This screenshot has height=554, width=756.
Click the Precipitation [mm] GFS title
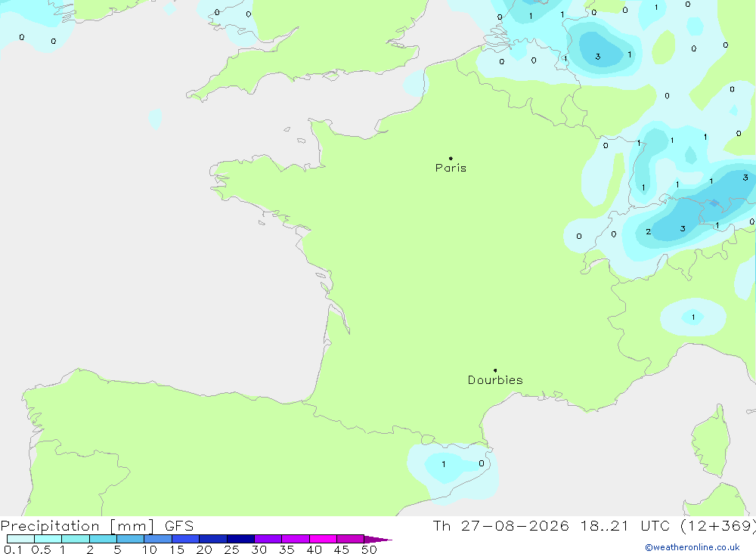tap(97, 525)
